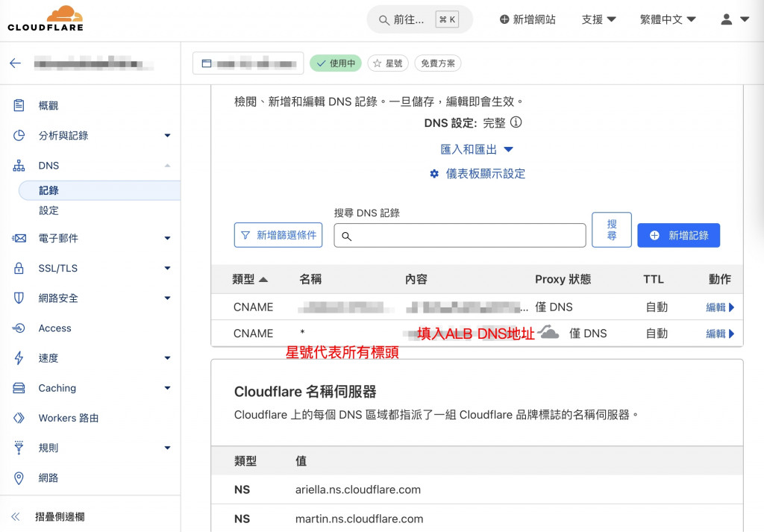Viewport: 764px width, 532px height.
Task: Open the Access menu item
Action: (54, 328)
